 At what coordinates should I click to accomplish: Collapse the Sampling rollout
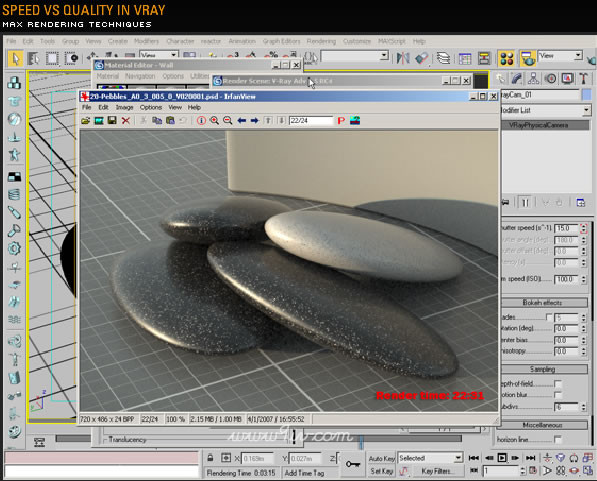(x=542, y=369)
